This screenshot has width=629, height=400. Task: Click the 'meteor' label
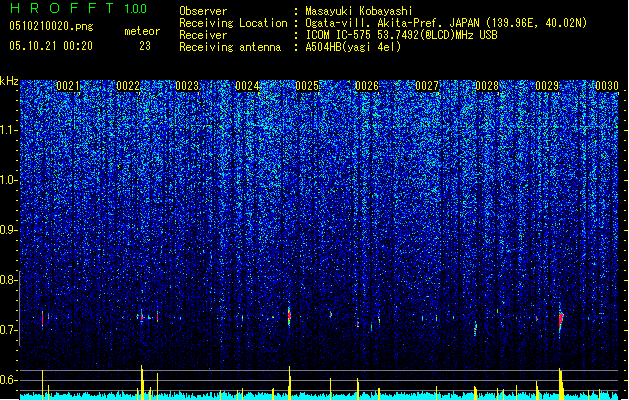point(142,31)
